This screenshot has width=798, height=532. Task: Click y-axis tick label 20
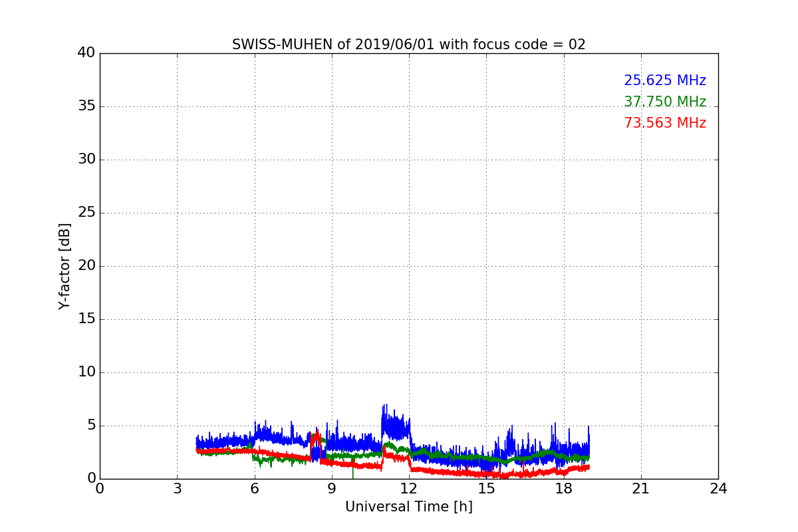tap(86, 266)
